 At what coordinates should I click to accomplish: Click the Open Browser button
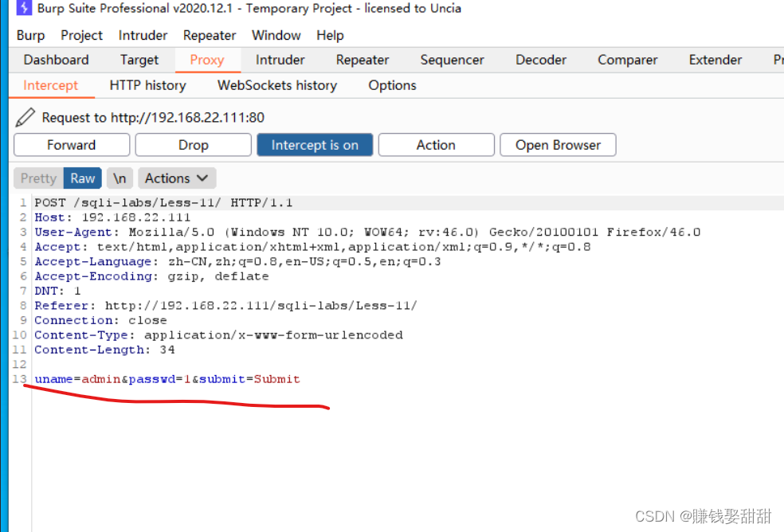[x=558, y=145]
